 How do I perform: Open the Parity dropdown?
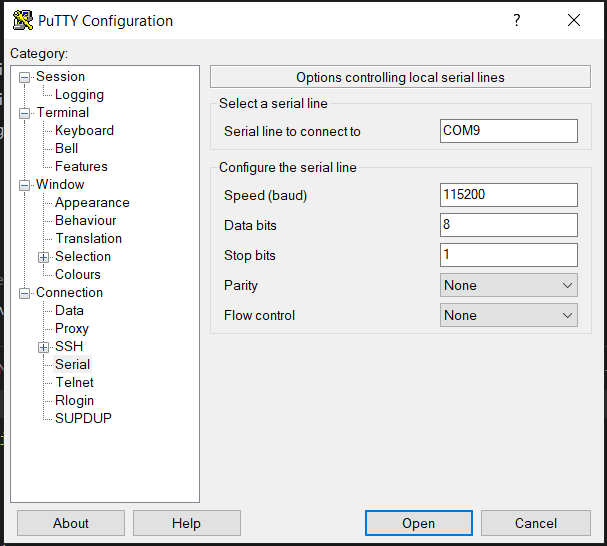[x=509, y=285]
